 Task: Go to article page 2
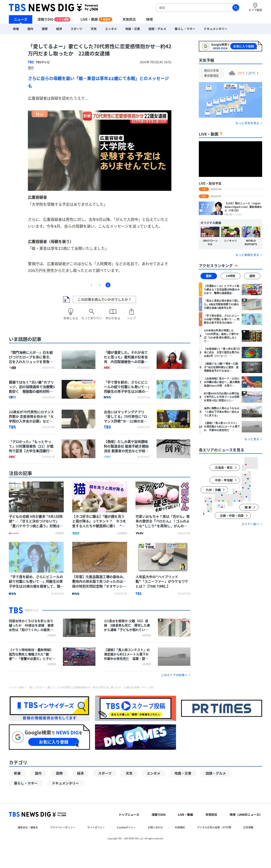[x=100, y=285]
